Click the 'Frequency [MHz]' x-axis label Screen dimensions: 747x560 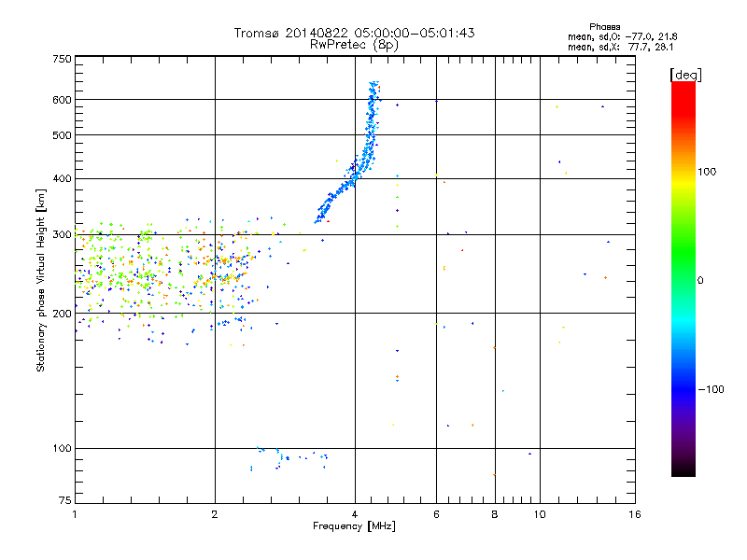354,526
